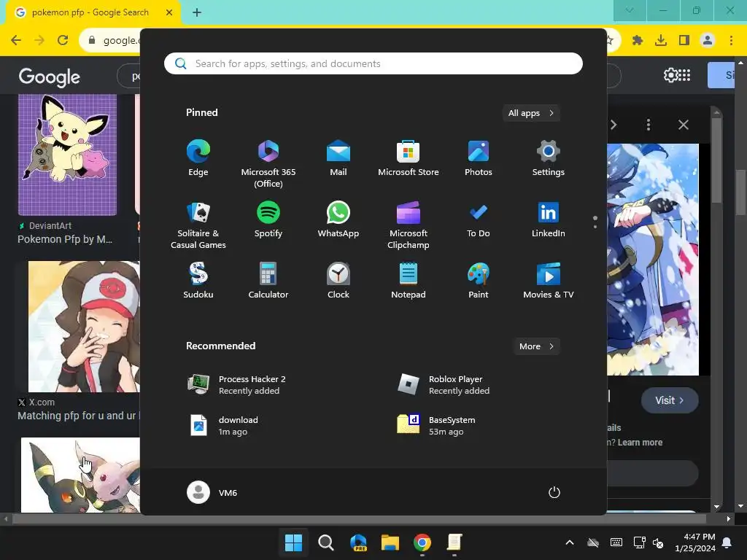This screenshot has width=747, height=560.
Task: Reload the Chrome page
Action: (x=63, y=40)
